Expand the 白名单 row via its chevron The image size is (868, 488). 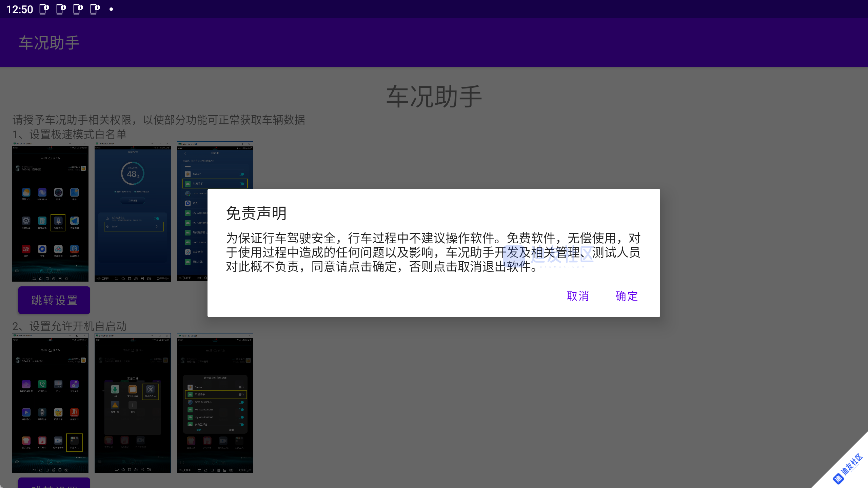tap(157, 226)
